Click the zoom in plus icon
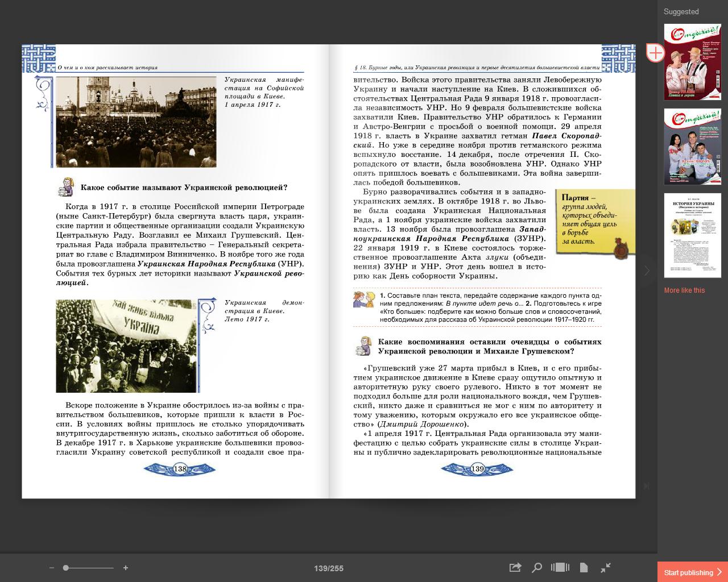728x582 pixels. [x=126, y=568]
